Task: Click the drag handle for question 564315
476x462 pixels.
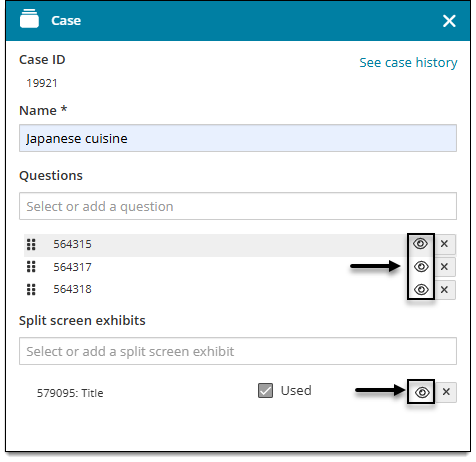Action: pyautogui.click(x=31, y=244)
